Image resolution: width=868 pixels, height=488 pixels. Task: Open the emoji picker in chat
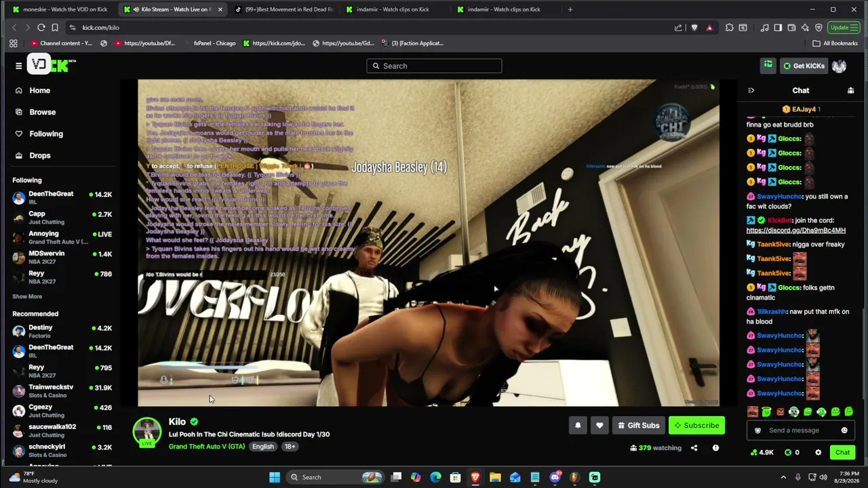click(x=844, y=430)
